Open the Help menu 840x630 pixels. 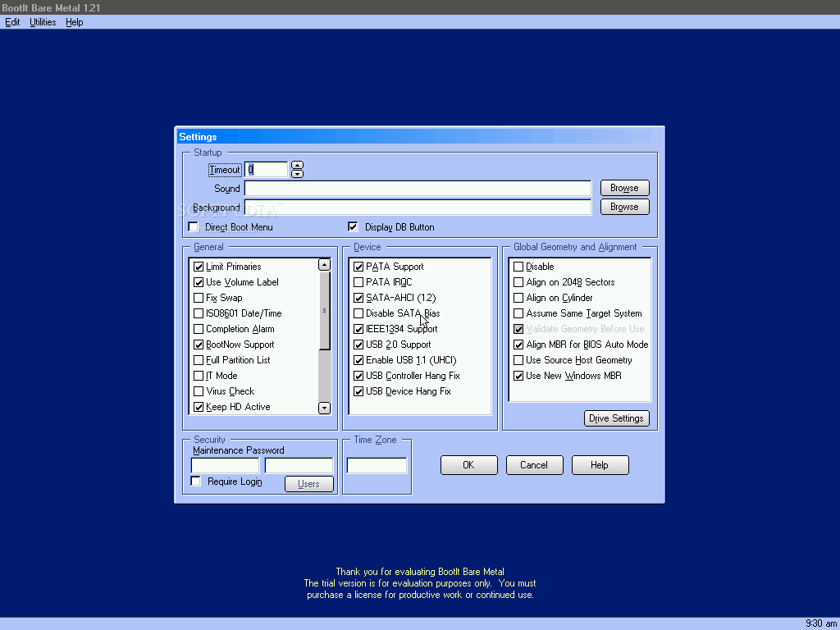coord(75,22)
